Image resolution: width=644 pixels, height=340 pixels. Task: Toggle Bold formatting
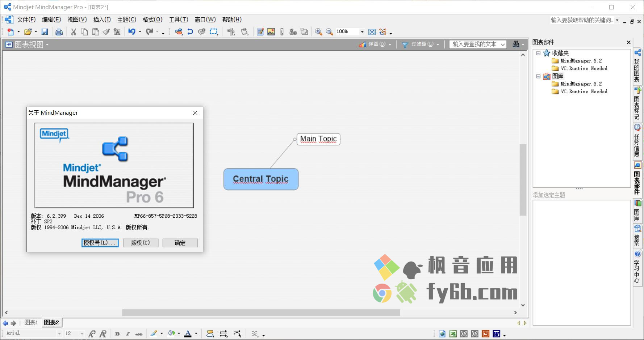click(x=117, y=334)
